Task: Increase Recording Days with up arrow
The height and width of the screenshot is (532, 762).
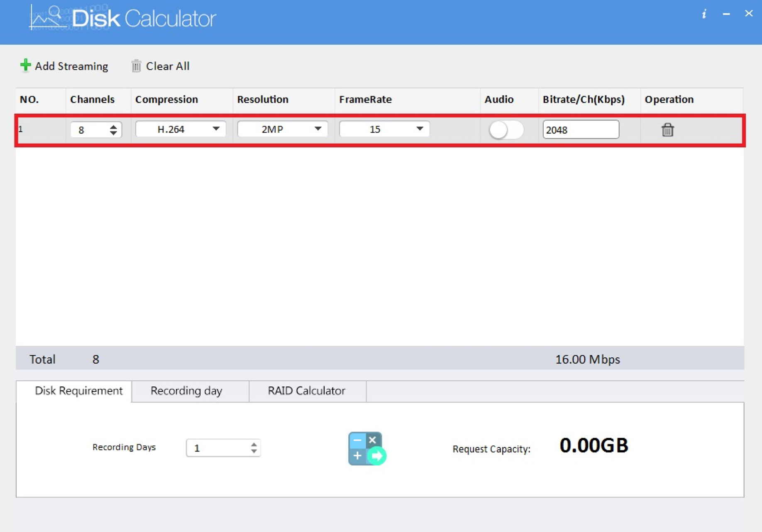Action: pos(254,444)
